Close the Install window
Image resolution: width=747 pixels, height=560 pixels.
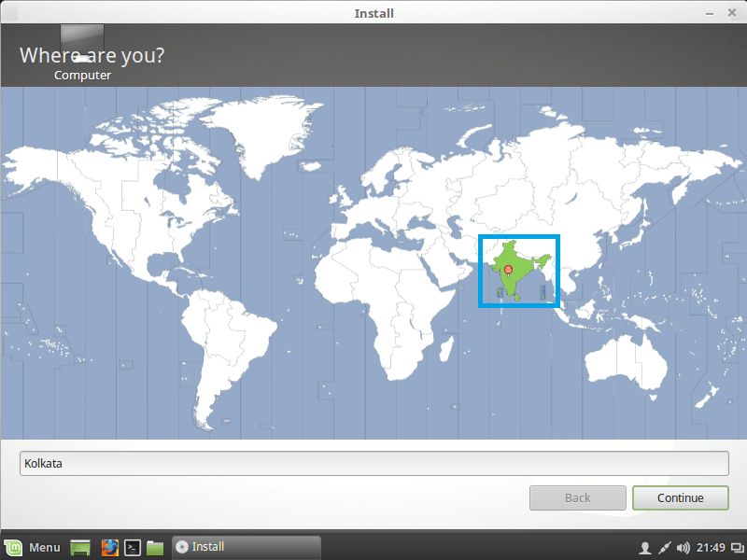point(732,13)
